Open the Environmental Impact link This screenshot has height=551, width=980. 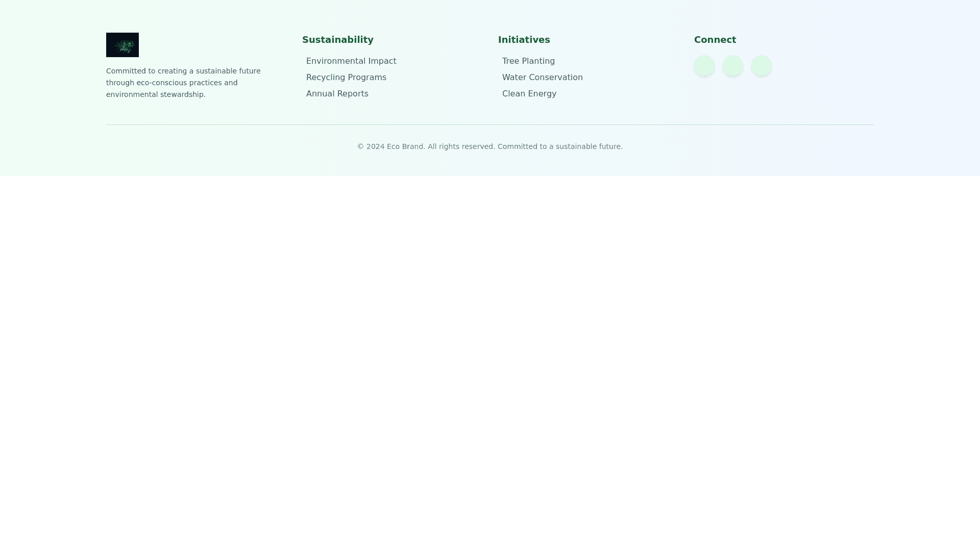click(x=351, y=61)
